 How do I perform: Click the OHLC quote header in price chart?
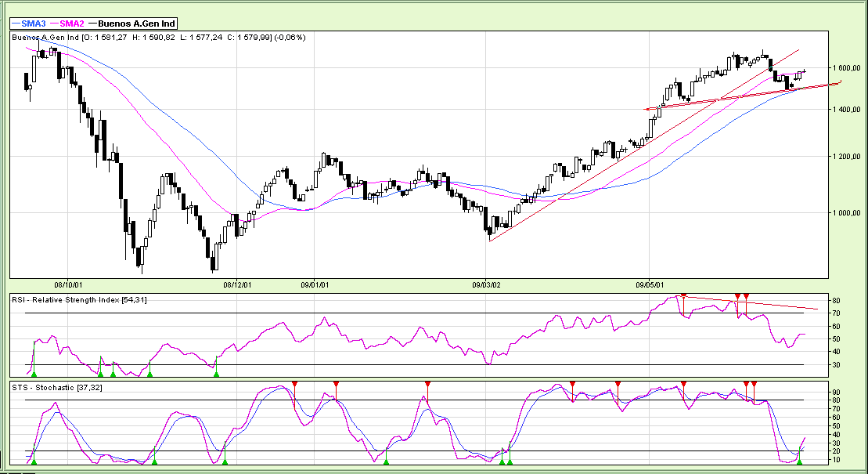159,37
